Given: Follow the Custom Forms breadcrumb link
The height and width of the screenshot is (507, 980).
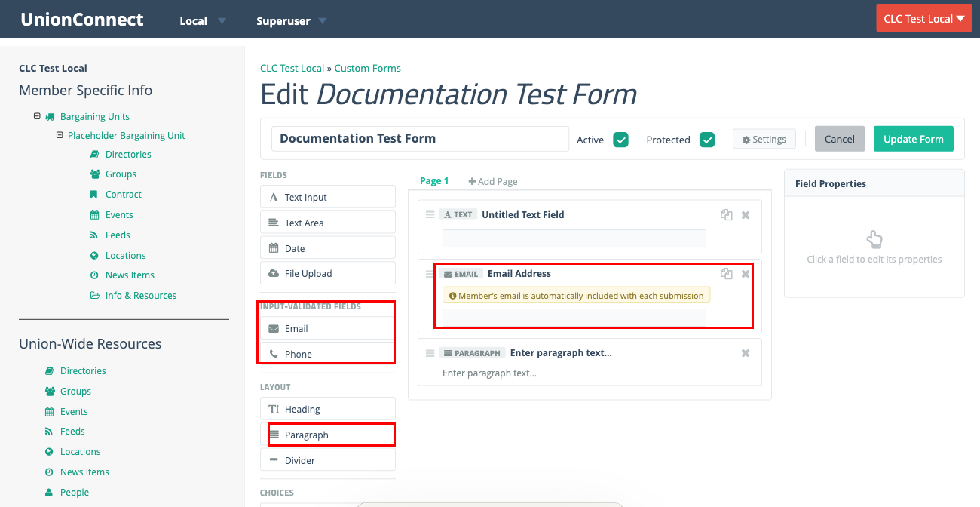Looking at the screenshot, I should tap(367, 67).
